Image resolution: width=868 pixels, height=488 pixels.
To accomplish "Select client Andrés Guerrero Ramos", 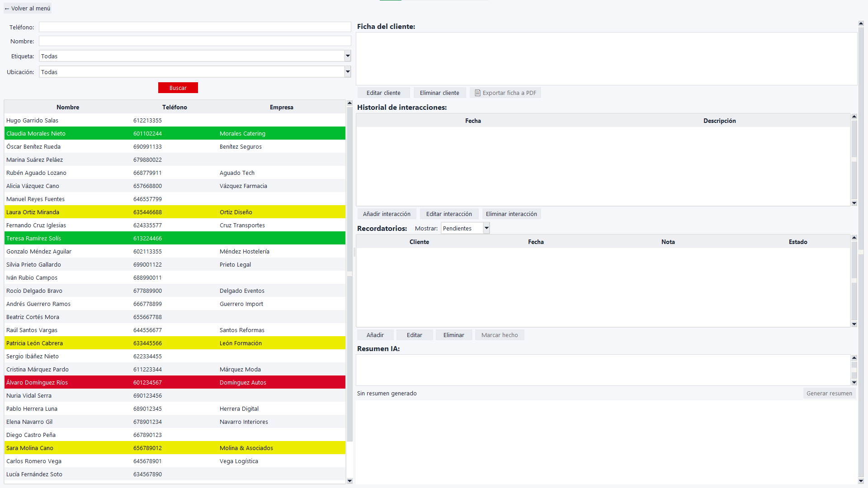I will pyautogui.click(x=175, y=304).
